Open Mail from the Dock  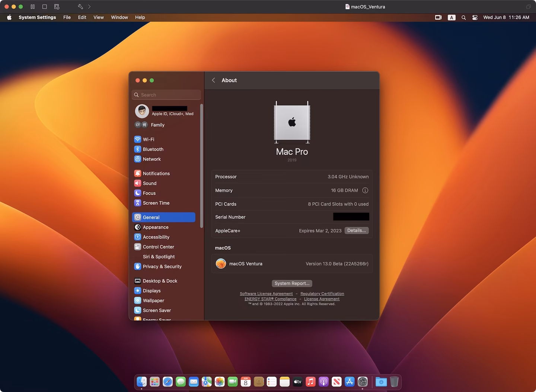[194, 382]
